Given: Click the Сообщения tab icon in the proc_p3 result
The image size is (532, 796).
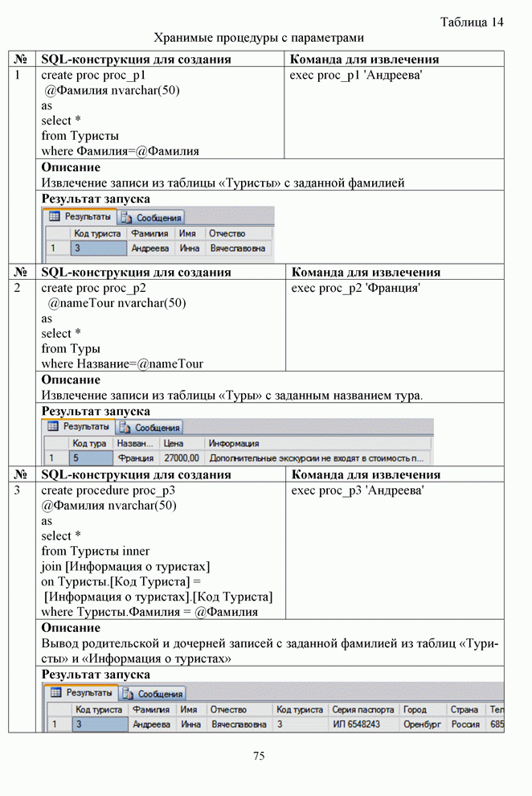Looking at the screenshot, I should coord(129,693).
